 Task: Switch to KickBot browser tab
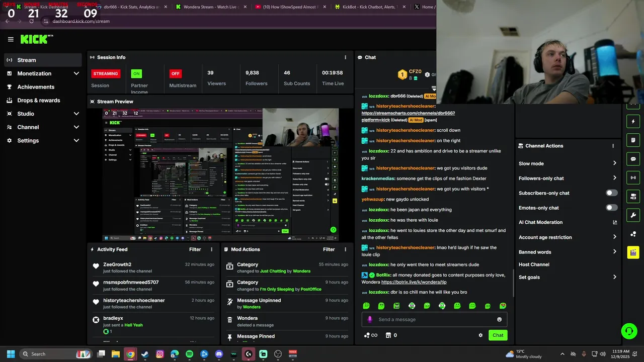pos(369,7)
